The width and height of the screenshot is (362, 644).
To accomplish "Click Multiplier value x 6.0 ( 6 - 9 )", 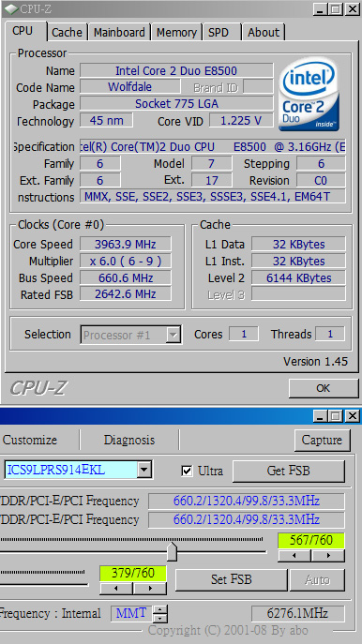I will pyautogui.click(x=126, y=262).
